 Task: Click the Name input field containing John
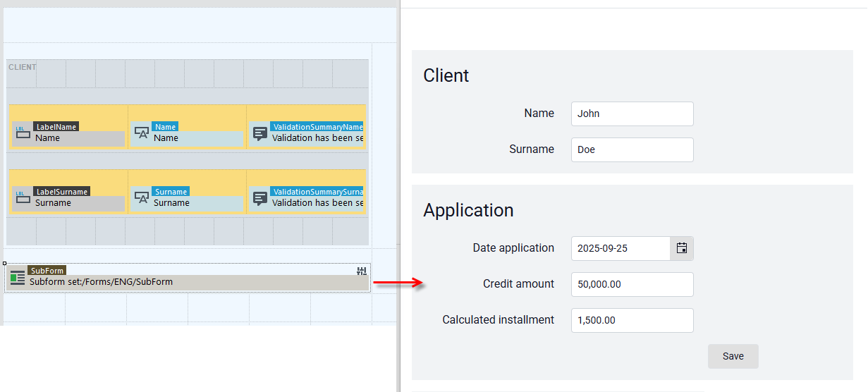632,114
